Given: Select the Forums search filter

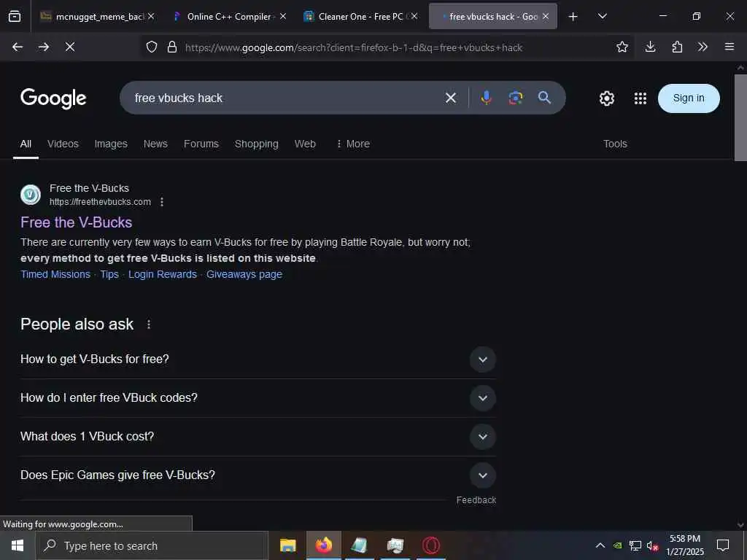Looking at the screenshot, I should coord(201,144).
